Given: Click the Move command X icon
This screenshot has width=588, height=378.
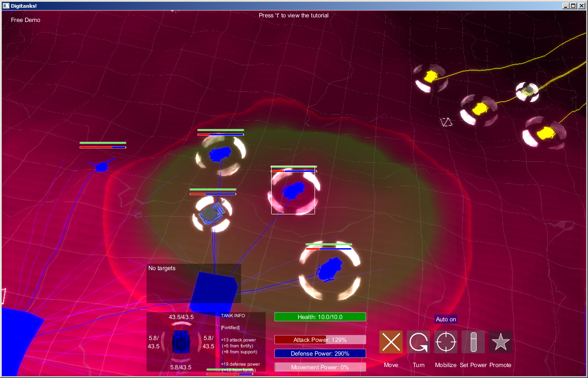Looking at the screenshot, I should click(x=391, y=342).
